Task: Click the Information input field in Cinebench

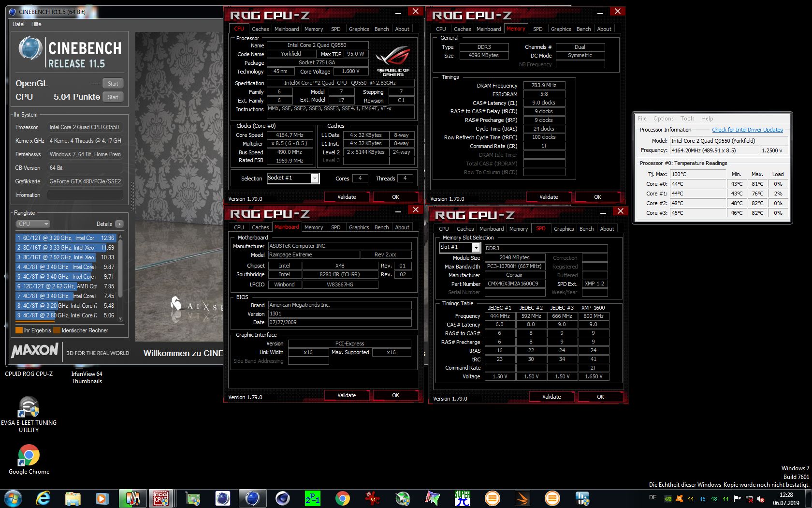Action: pyautogui.click(x=85, y=195)
